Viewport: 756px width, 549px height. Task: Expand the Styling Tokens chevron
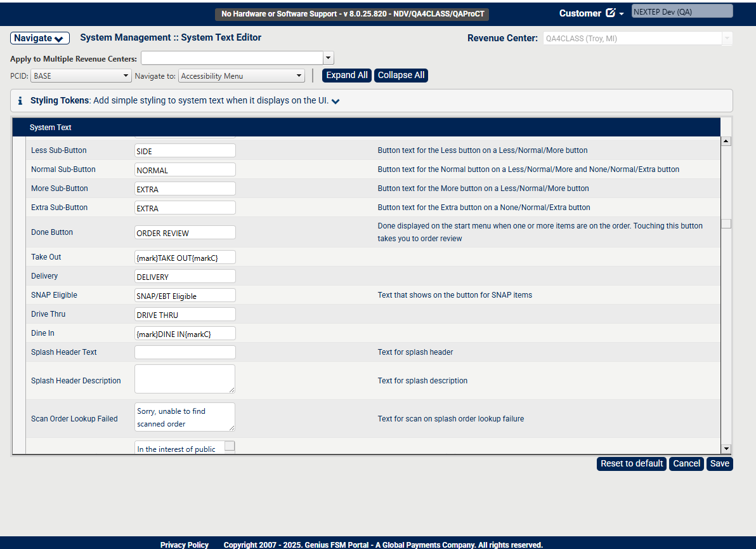tap(336, 102)
